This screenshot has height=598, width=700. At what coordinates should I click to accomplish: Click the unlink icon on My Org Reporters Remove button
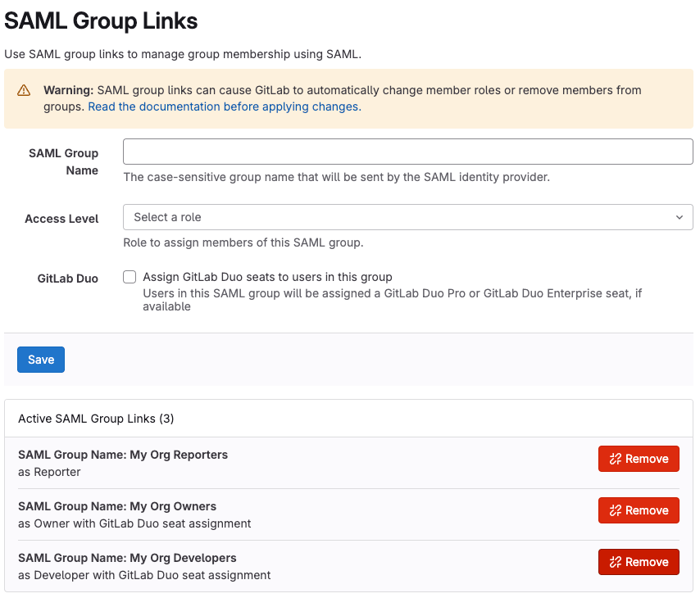click(x=614, y=459)
